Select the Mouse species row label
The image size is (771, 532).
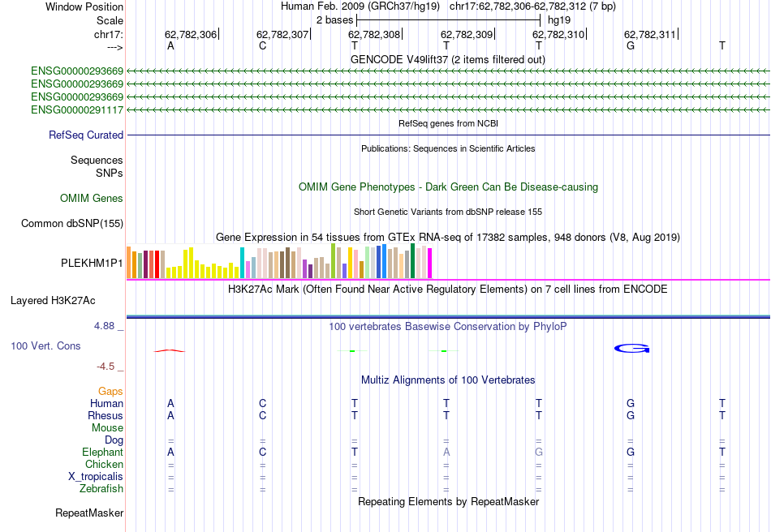(x=107, y=428)
